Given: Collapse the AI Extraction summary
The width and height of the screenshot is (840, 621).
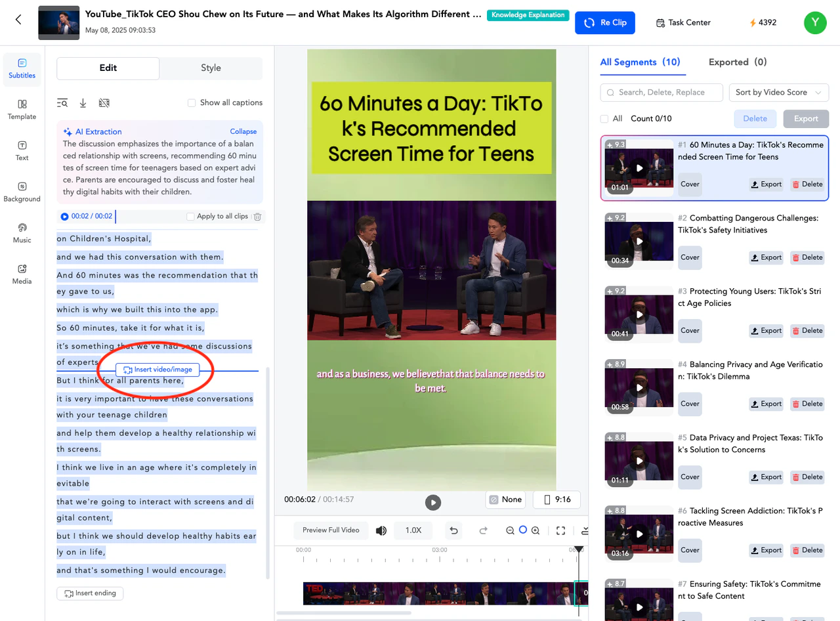Looking at the screenshot, I should click(x=243, y=131).
